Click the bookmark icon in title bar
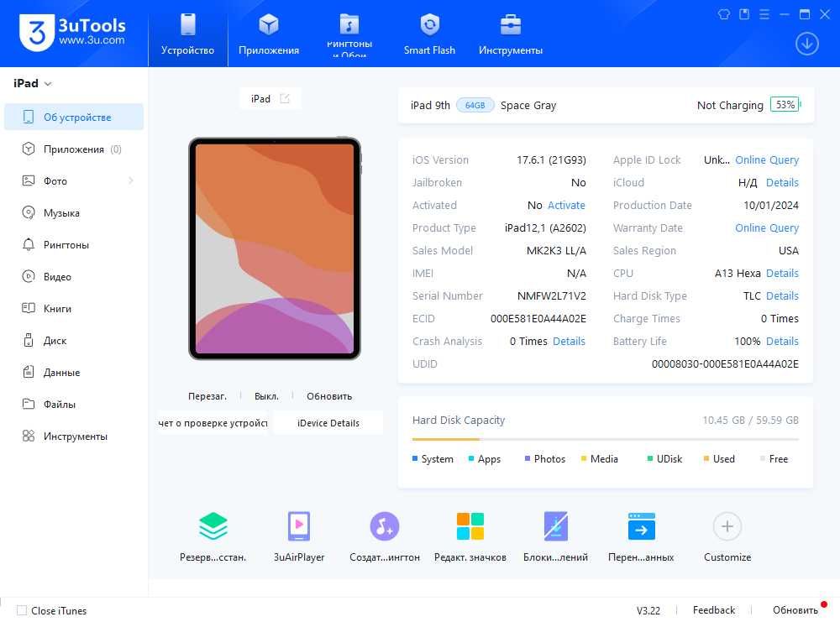 click(744, 14)
